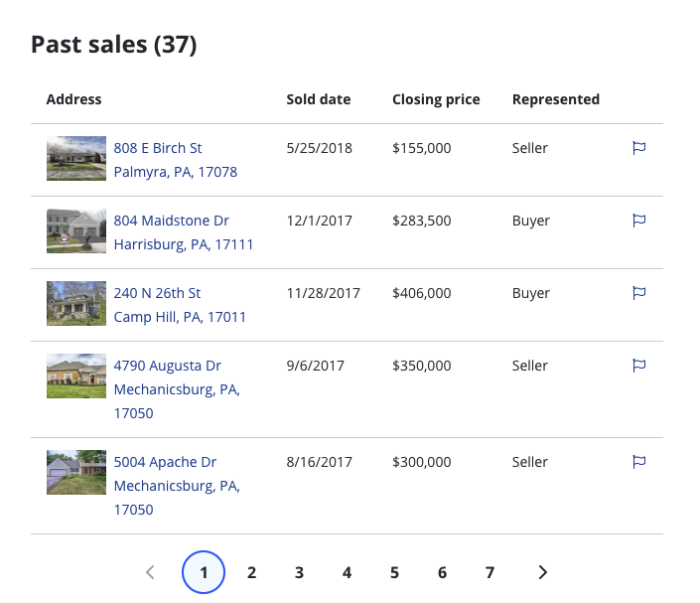Go to page 7 of results
Screen dimensions: 700x603
coord(490,572)
